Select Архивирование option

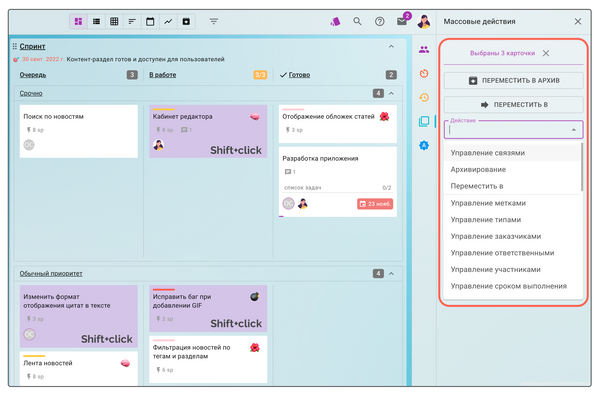pyautogui.click(x=512, y=170)
